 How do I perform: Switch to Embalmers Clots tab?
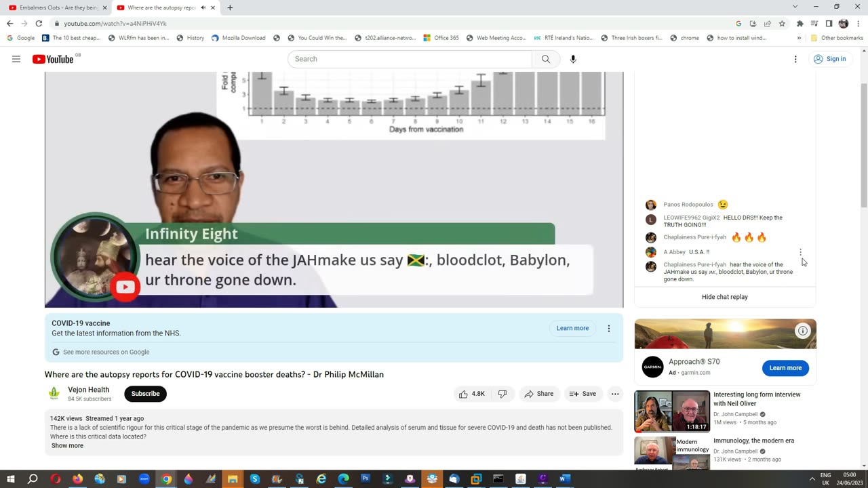[x=56, y=7]
